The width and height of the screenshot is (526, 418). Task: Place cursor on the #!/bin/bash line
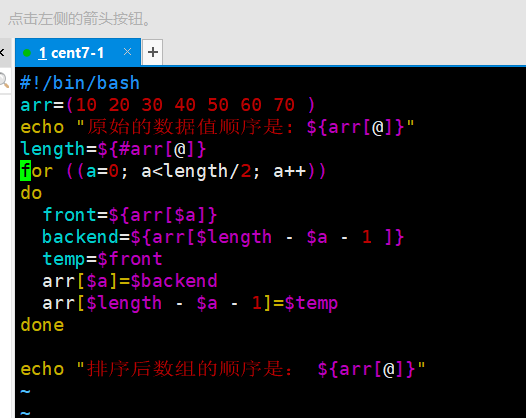pyautogui.click(x=80, y=83)
